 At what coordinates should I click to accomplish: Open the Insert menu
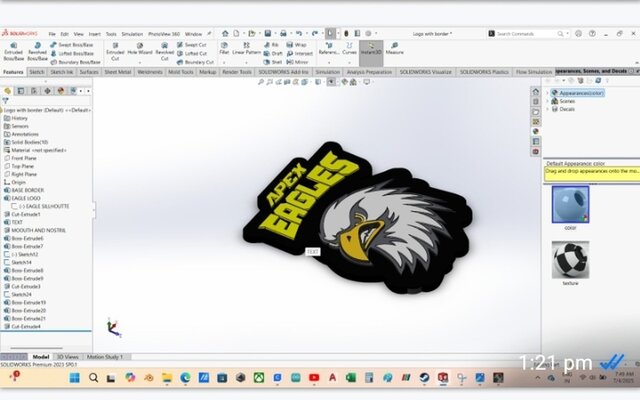(x=94, y=33)
